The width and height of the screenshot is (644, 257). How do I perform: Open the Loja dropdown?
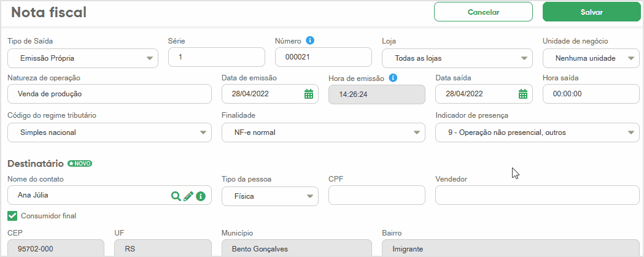[x=457, y=58]
